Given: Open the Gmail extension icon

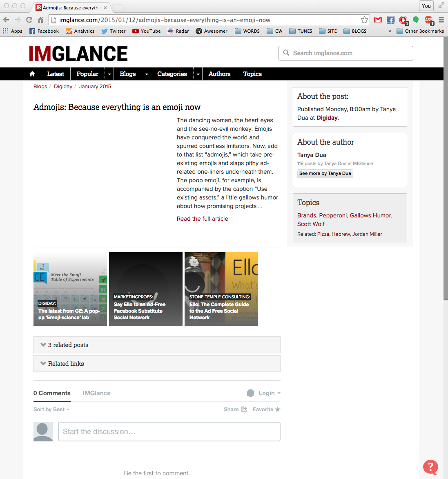Looking at the screenshot, I should pos(378,20).
